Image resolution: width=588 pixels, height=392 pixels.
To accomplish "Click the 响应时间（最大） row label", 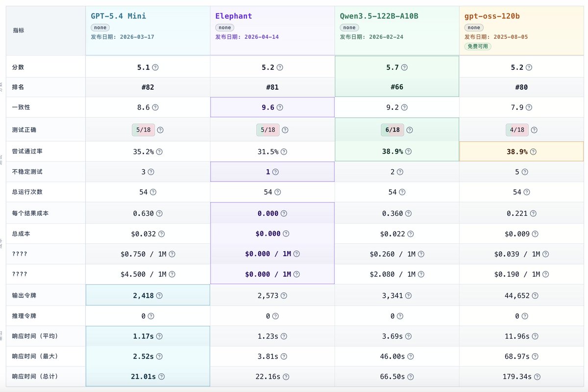I will coord(35,356).
